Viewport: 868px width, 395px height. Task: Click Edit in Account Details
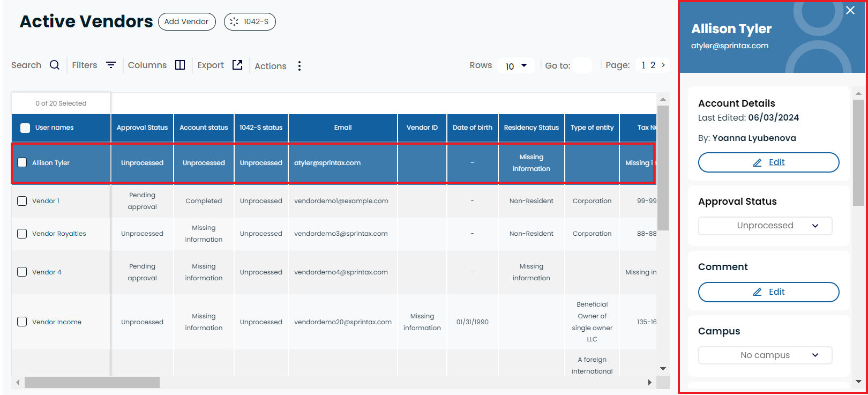[768, 162]
